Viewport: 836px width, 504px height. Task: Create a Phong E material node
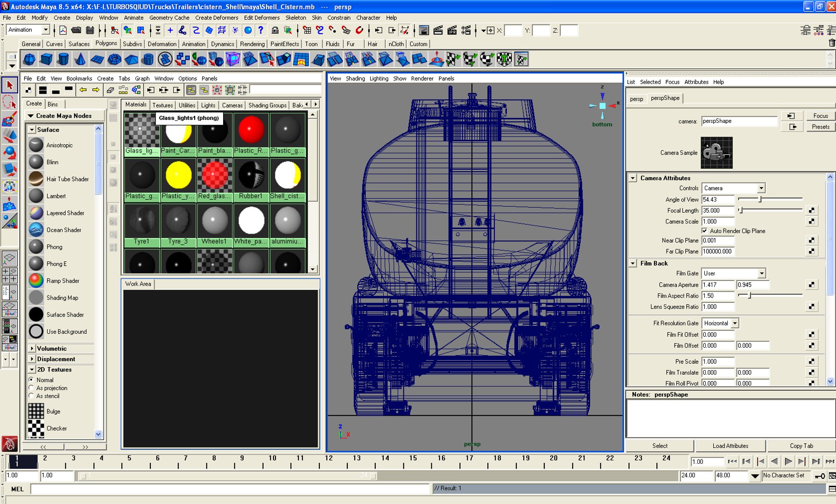click(x=56, y=264)
